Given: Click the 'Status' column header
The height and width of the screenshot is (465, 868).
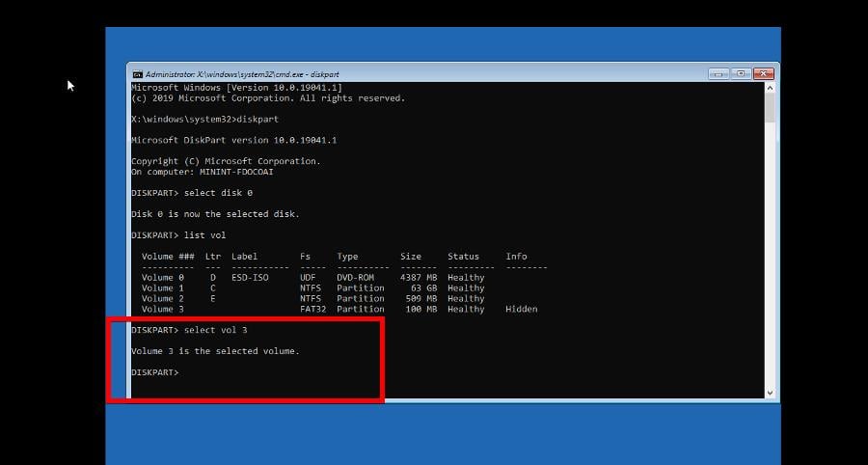Looking at the screenshot, I should [463, 257].
